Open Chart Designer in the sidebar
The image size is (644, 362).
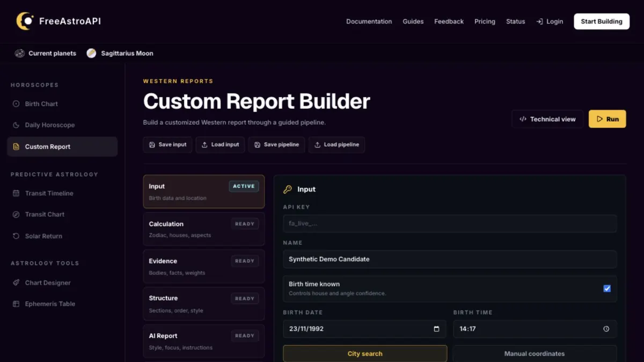click(62, 283)
